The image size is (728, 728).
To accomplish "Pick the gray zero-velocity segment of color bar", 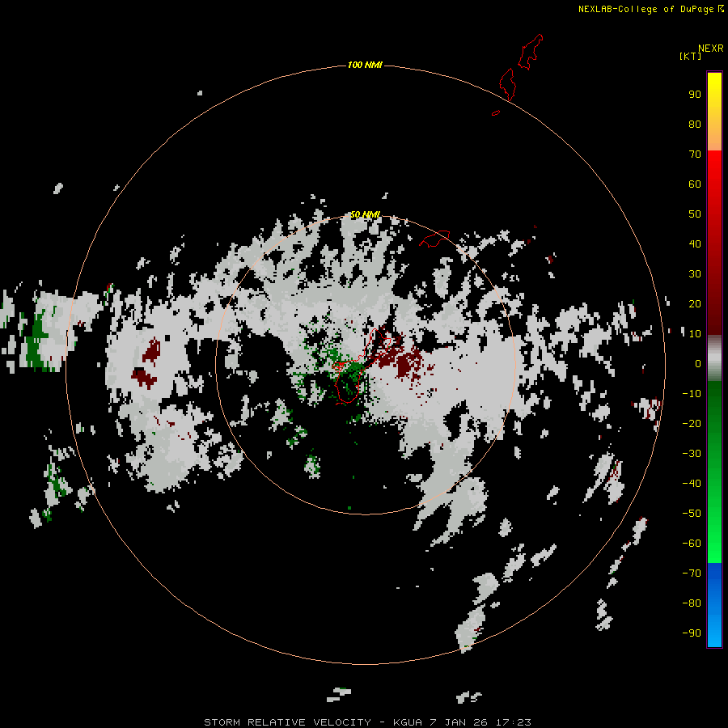I will pos(714,358).
